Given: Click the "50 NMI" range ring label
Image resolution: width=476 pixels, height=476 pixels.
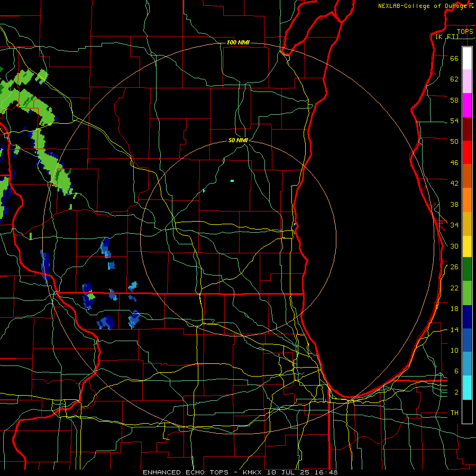Looking at the screenshot, I should (x=239, y=140).
